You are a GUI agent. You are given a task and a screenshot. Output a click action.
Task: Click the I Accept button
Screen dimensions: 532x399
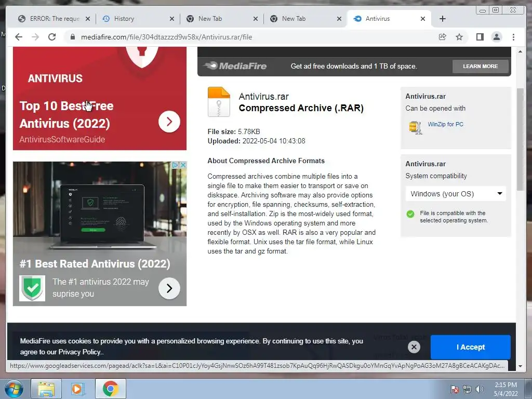[x=470, y=347]
